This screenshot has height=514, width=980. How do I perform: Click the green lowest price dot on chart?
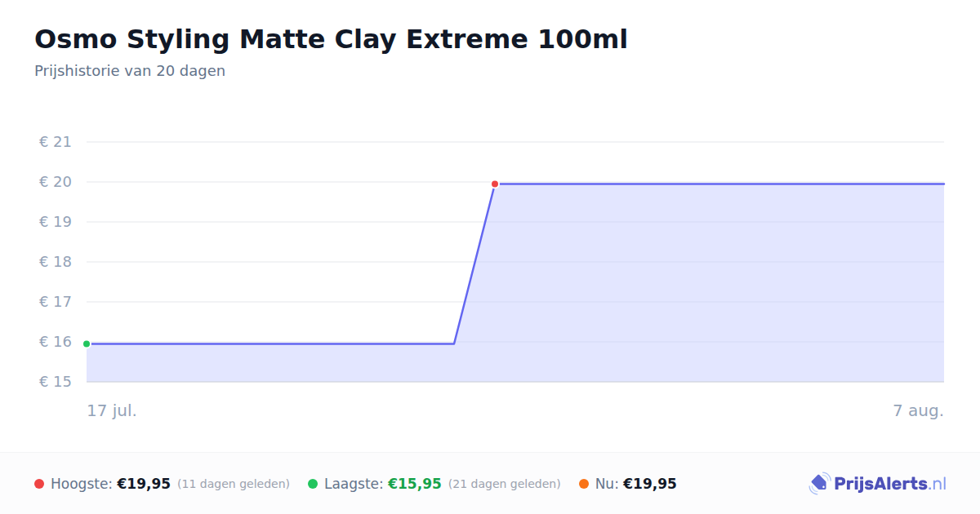click(87, 344)
